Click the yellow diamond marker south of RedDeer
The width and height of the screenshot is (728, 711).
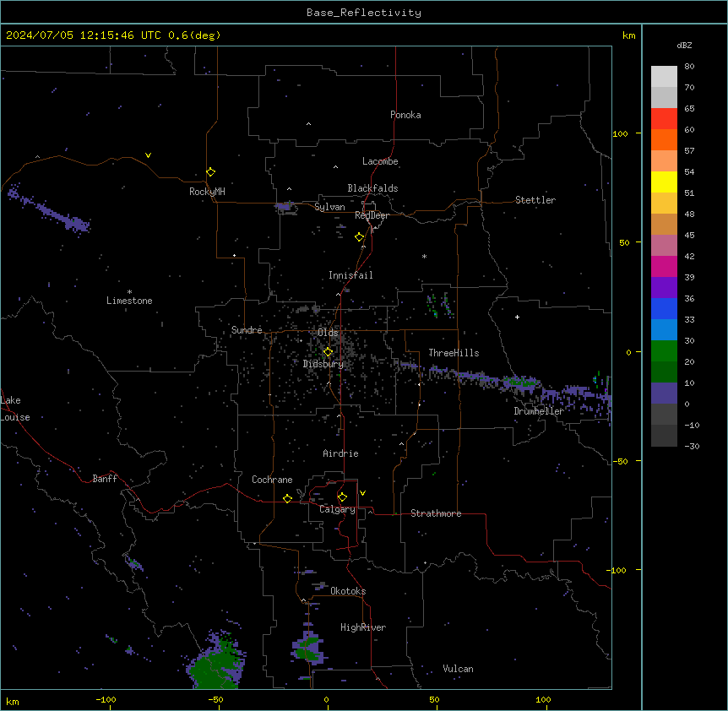[x=360, y=237]
